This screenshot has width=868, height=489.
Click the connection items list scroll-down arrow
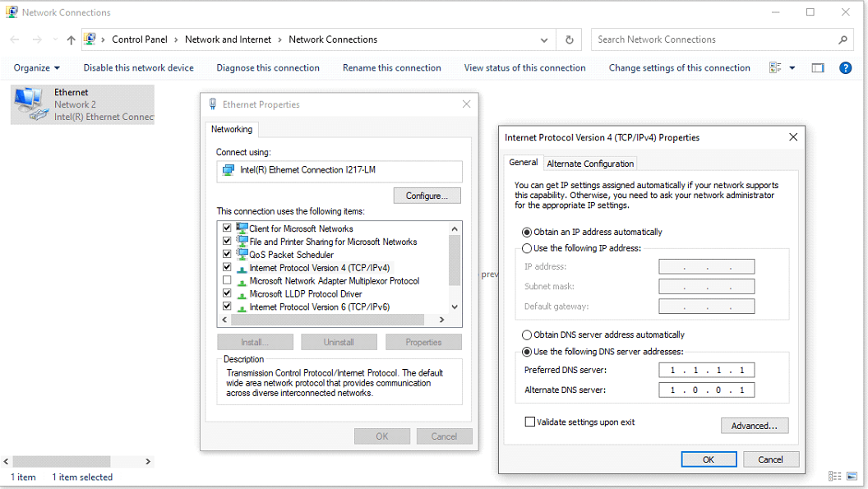[x=455, y=307]
